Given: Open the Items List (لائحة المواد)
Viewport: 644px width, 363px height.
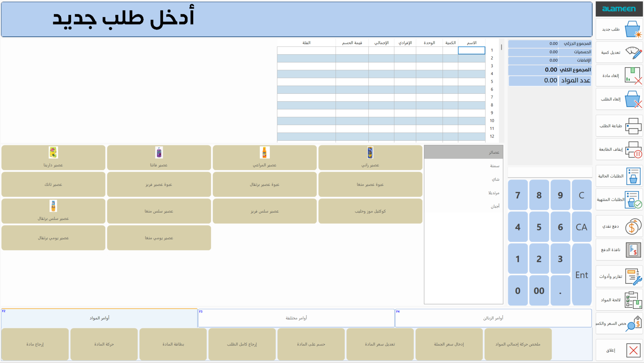Looking at the screenshot, I should [619, 300].
